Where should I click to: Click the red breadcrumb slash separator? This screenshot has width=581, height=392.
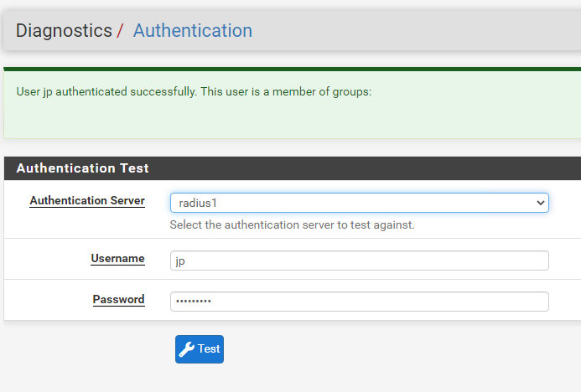pyautogui.click(x=121, y=32)
